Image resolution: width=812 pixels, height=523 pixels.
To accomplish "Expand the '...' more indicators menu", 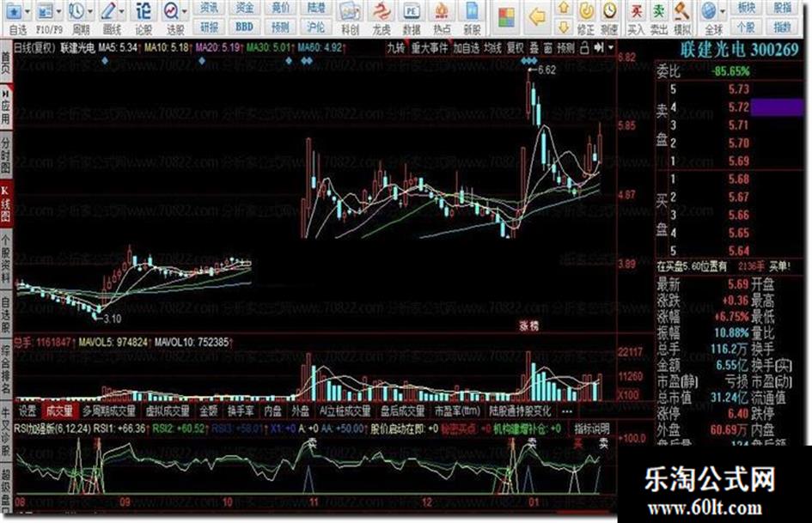I will pos(566,411).
